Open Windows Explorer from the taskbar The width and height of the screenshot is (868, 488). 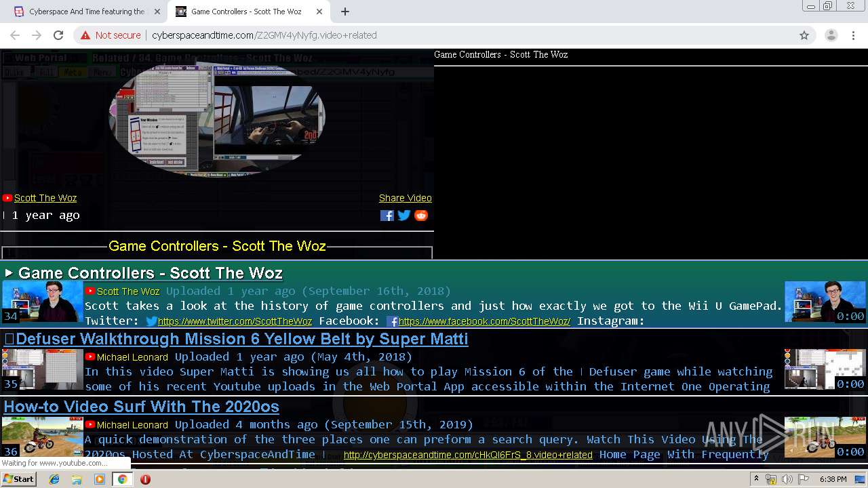pyautogui.click(x=77, y=479)
